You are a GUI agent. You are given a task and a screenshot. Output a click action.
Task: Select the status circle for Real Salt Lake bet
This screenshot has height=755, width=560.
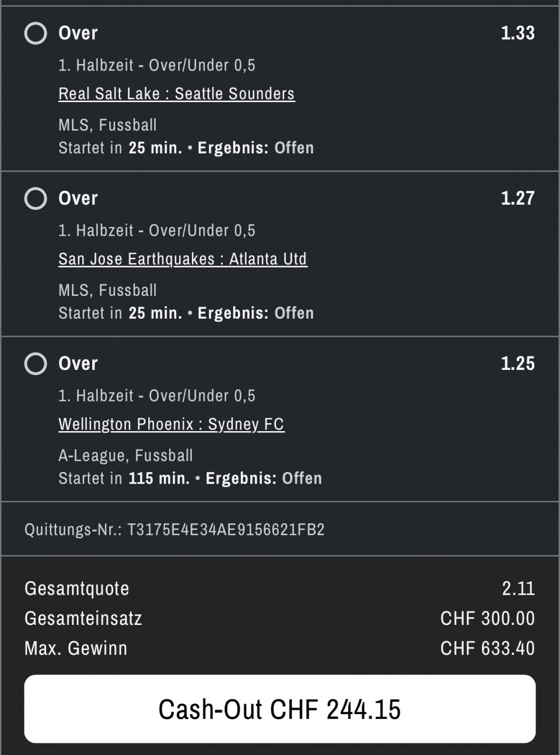[36, 33]
